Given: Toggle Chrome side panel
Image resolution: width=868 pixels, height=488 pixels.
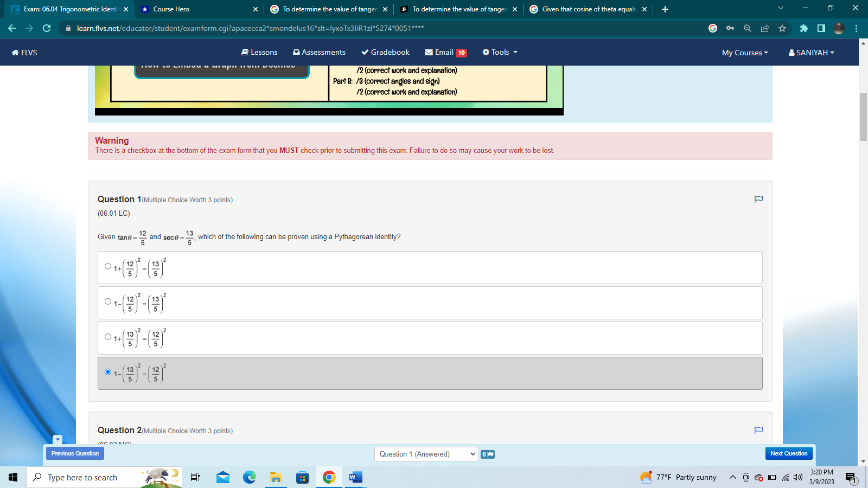Looking at the screenshot, I should click(x=821, y=28).
